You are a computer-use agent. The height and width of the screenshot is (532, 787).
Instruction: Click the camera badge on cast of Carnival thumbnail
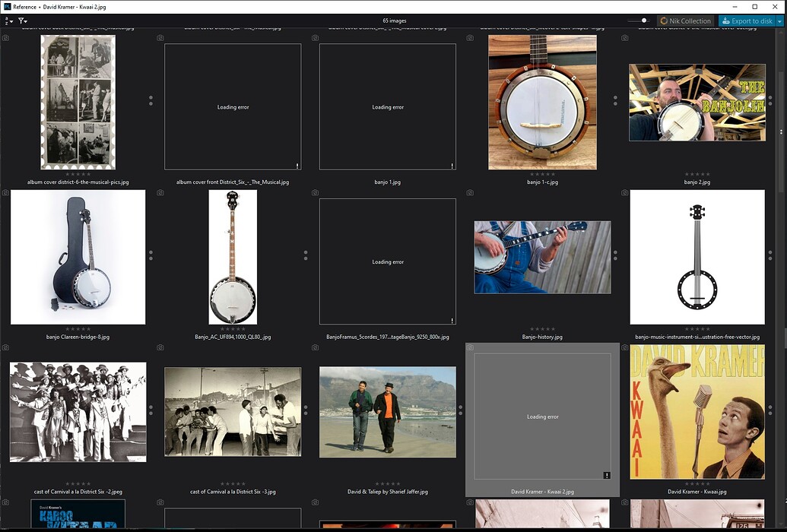pyautogui.click(x=6, y=347)
